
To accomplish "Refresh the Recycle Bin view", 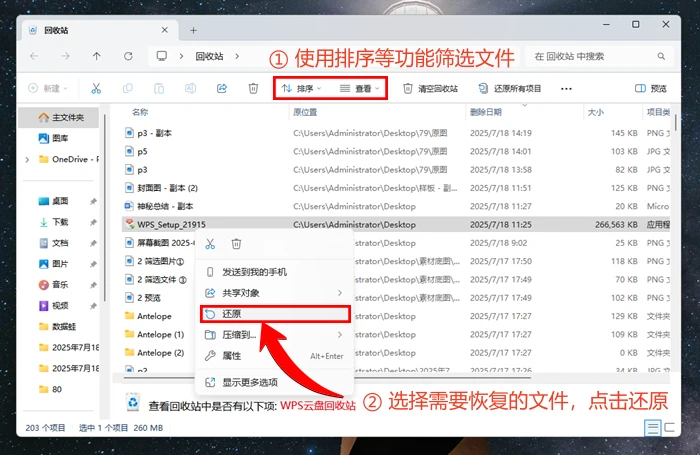I will click(128, 56).
